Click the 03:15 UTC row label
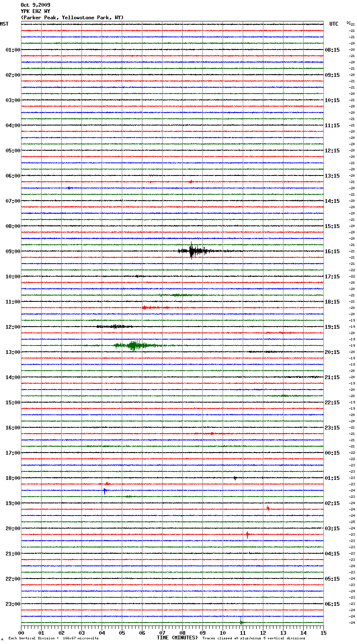 (332, 529)
